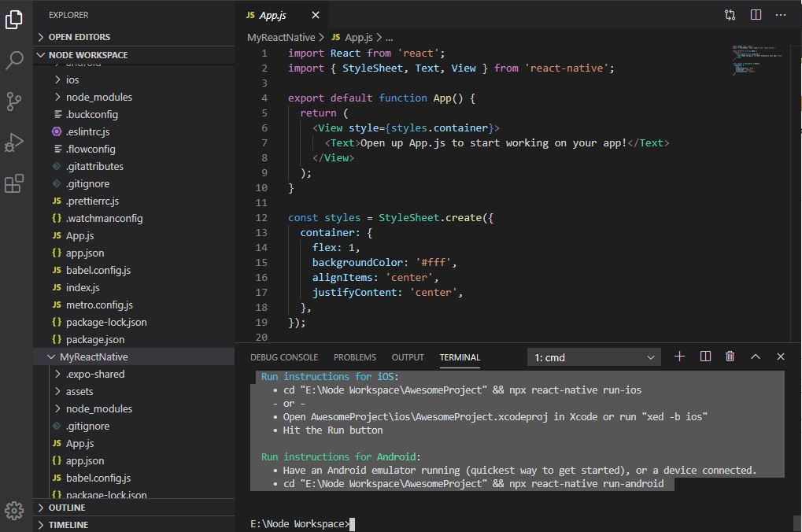Open the .prettierrc.js file

[134, 201]
